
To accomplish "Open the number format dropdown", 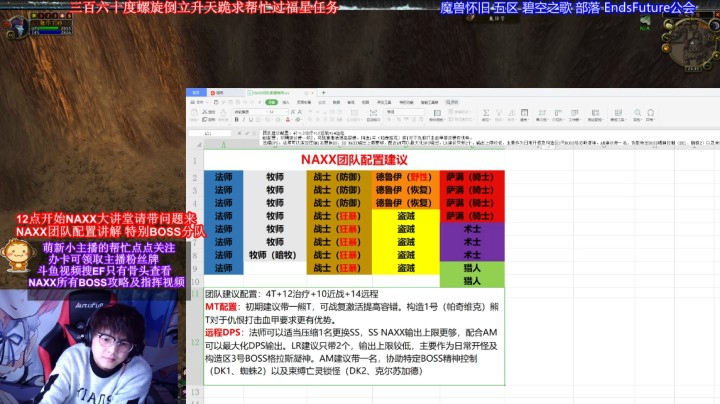I will tap(405, 112).
